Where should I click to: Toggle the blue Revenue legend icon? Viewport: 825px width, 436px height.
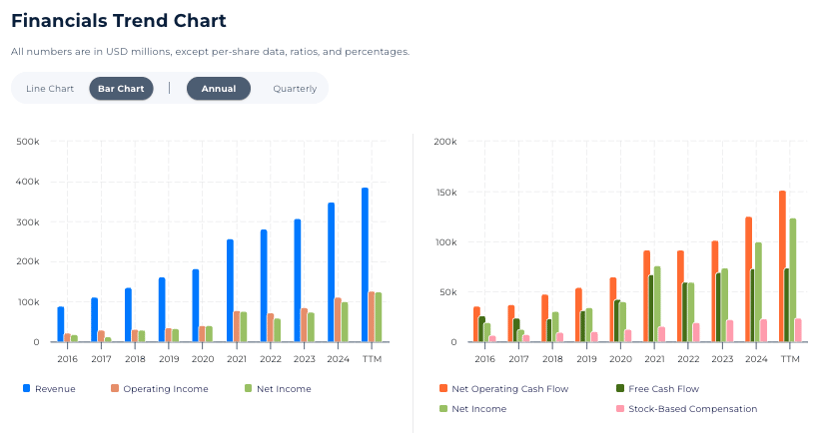point(26,388)
